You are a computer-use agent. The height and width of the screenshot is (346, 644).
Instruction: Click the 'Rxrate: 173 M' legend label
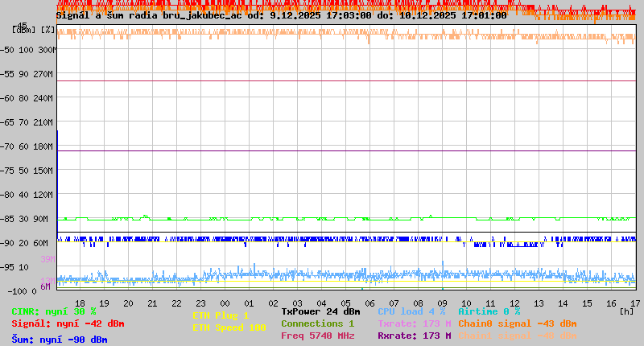point(415,336)
